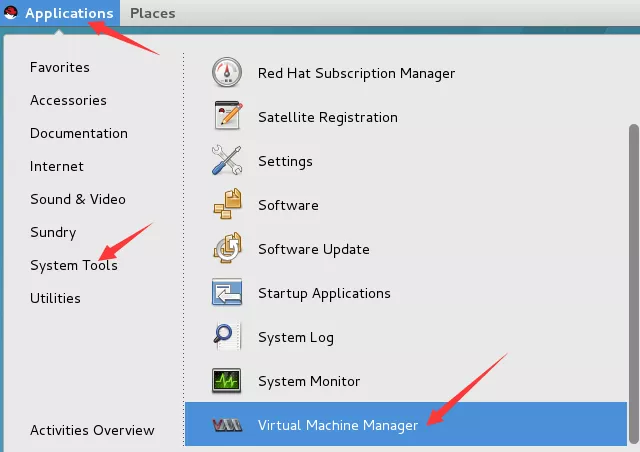Click the Virtual Machine Manager icon
The image size is (640, 452).
coord(227,425)
